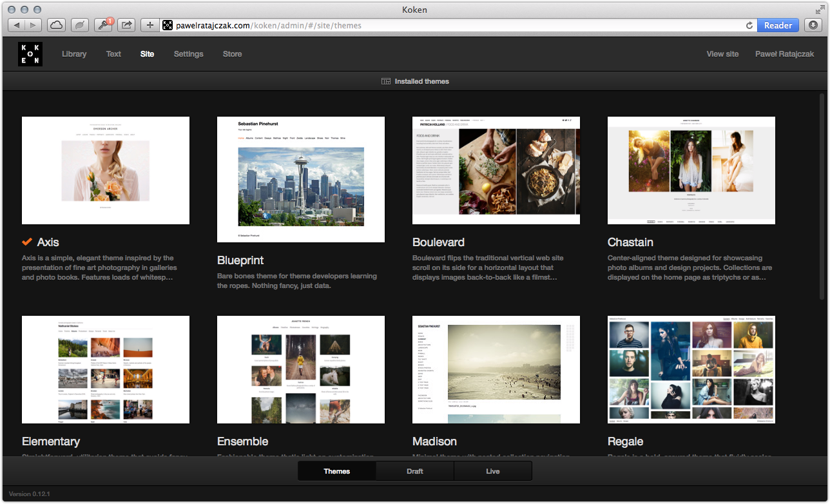
Task: Switch to the Live tab
Action: point(493,471)
